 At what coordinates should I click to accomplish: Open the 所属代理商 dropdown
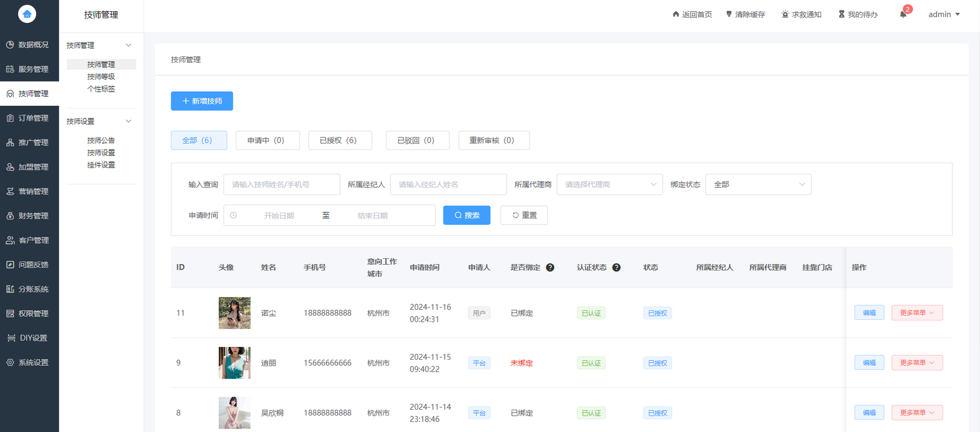click(609, 184)
